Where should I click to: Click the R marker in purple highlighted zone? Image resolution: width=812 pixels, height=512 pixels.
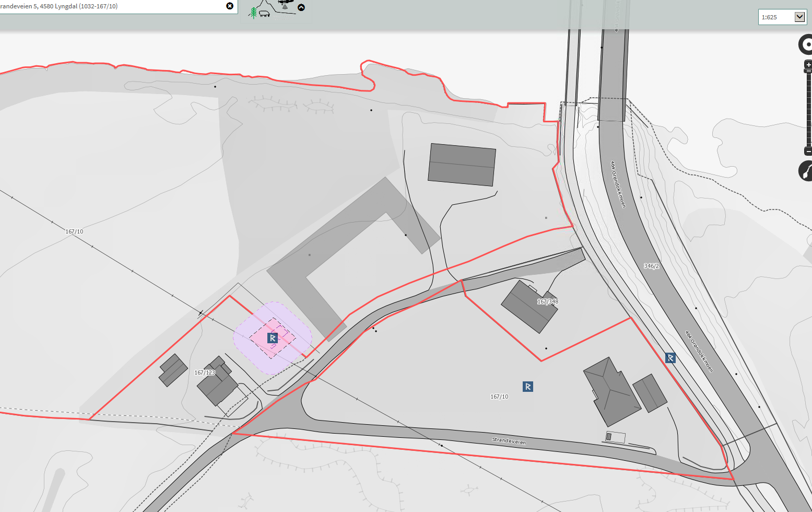point(272,338)
